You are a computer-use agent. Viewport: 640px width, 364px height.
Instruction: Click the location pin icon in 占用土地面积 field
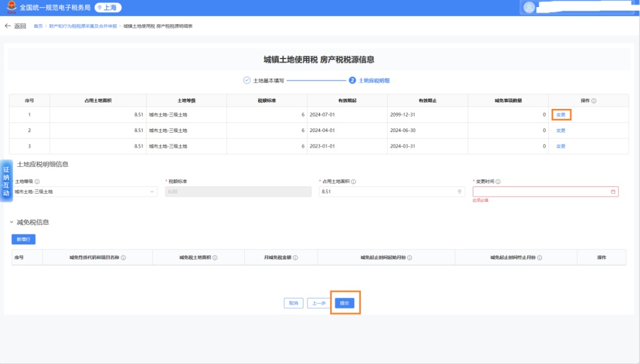pos(459,192)
